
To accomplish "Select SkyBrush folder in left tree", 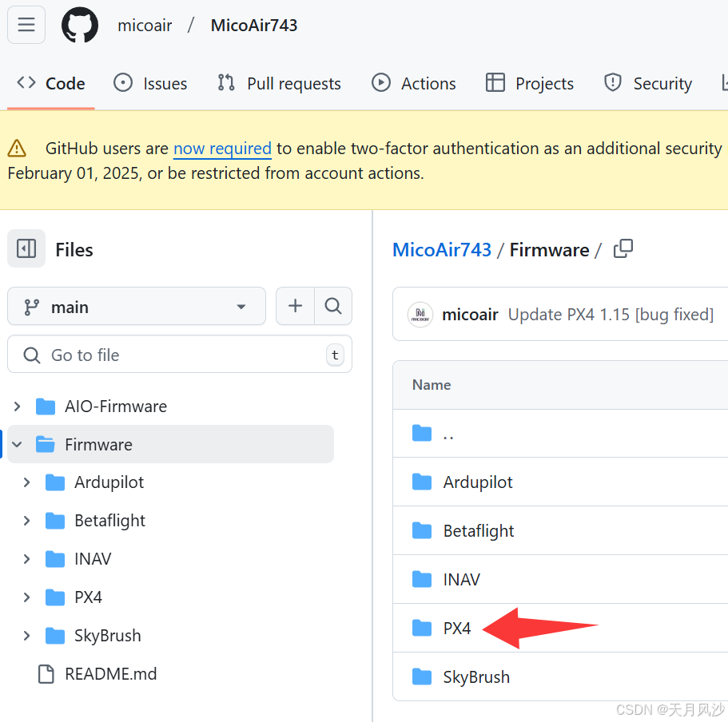I will [108, 635].
